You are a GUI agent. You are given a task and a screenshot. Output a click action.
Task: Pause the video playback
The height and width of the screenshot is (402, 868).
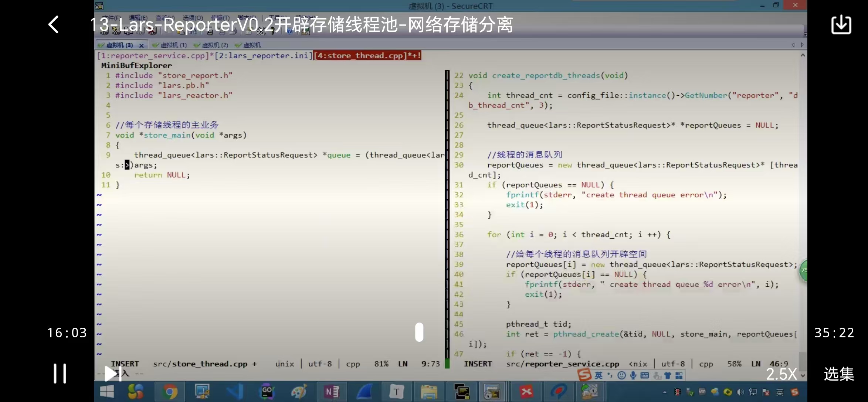(x=60, y=373)
